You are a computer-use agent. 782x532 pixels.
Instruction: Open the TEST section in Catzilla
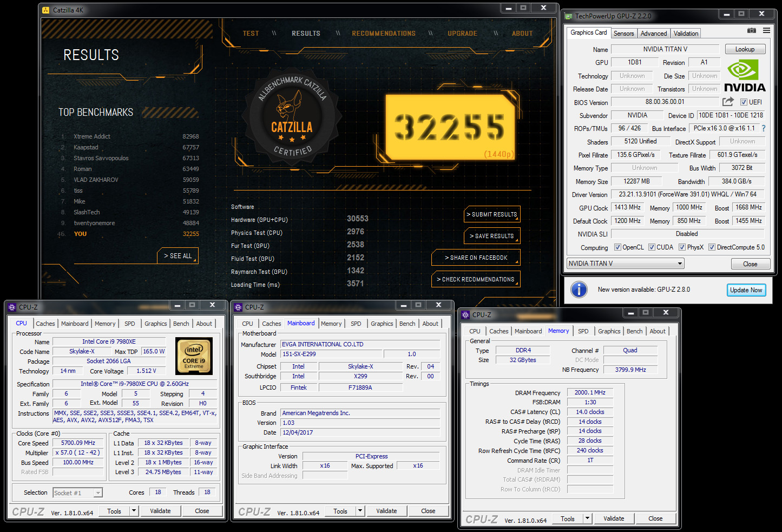pos(251,34)
